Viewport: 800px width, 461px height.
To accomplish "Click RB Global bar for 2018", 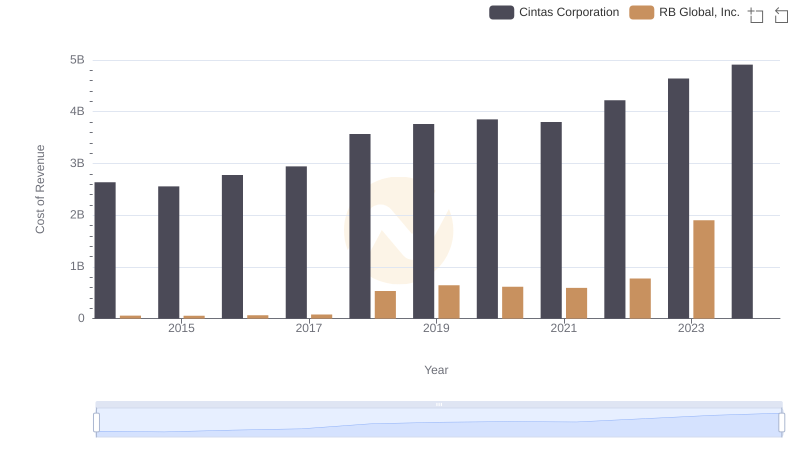I will click(385, 305).
